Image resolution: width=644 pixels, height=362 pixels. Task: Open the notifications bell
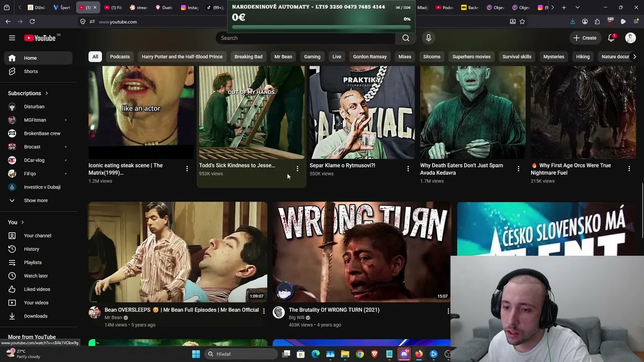pyautogui.click(x=611, y=38)
